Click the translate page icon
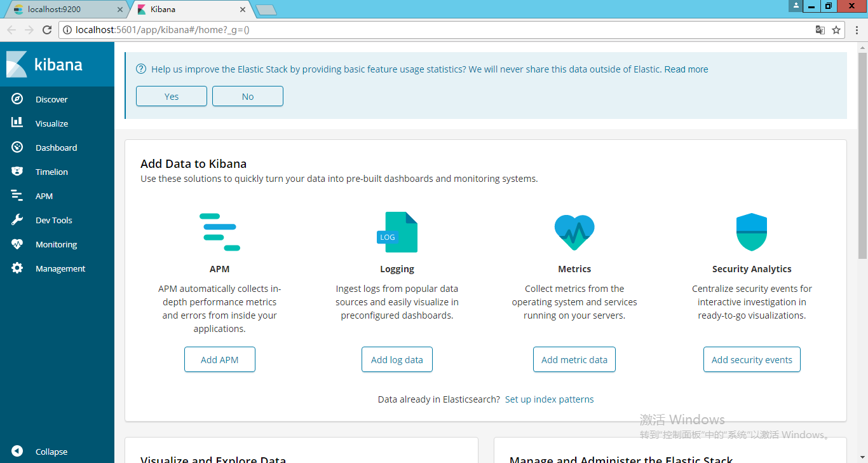 tap(820, 30)
